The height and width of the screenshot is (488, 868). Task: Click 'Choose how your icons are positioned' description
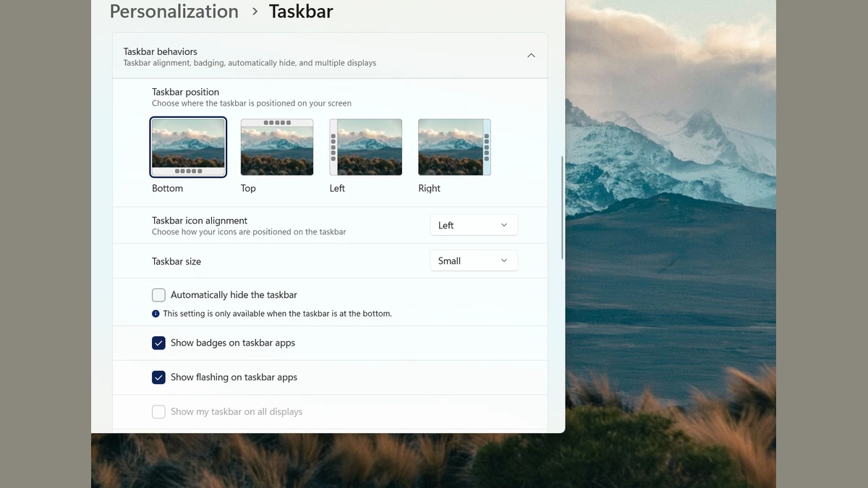(x=249, y=232)
